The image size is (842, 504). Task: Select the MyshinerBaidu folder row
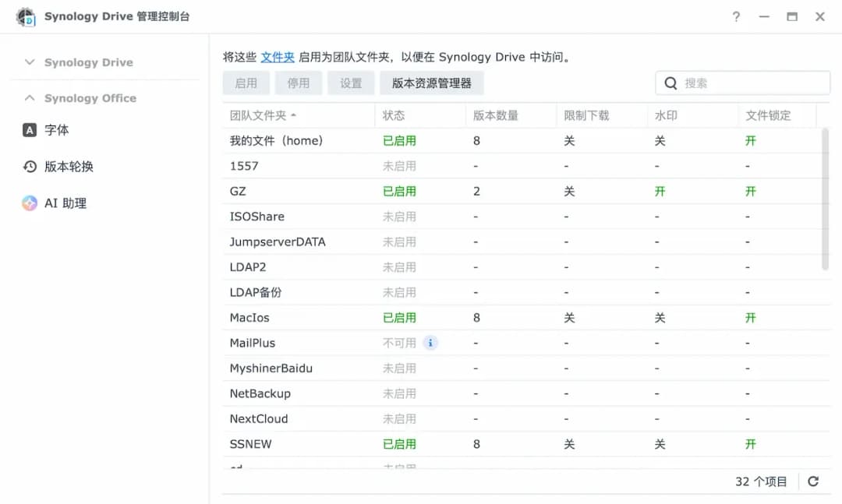pyautogui.click(x=521, y=368)
